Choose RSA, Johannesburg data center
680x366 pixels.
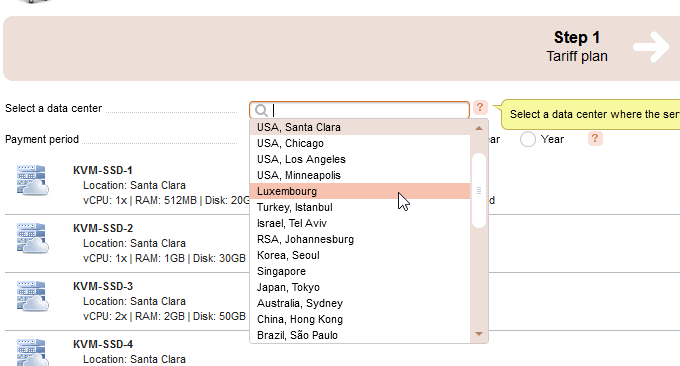click(360, 239)
